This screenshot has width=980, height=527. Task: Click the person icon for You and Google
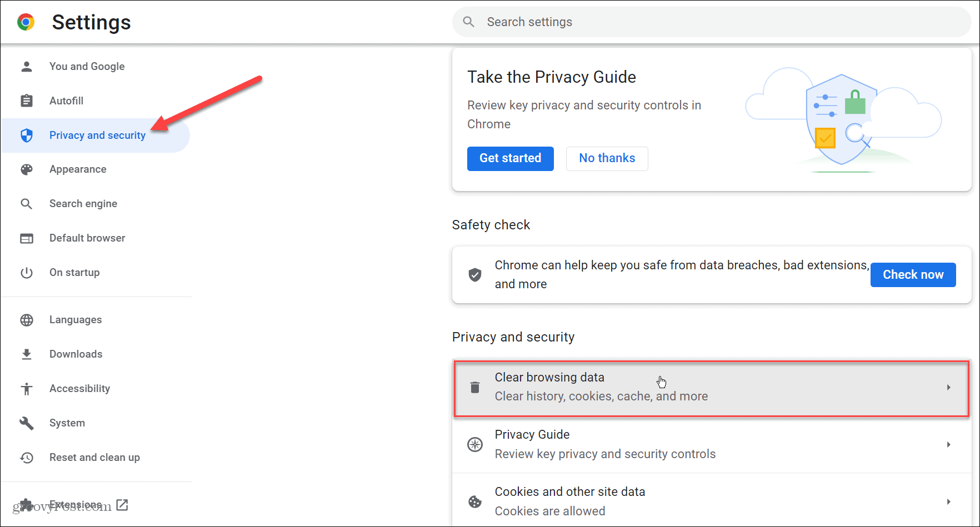tap(27, 67)
